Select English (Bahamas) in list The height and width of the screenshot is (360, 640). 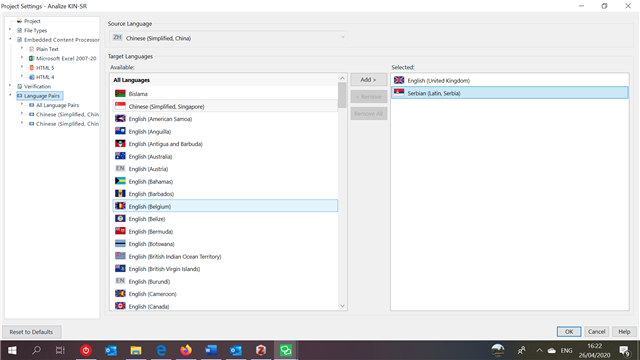(x=225, y=182)
